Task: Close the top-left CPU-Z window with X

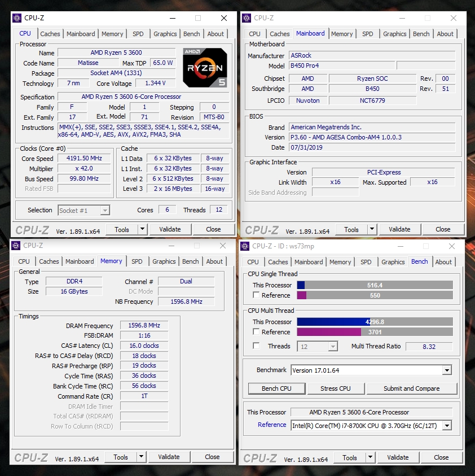Action: point(224,18)
